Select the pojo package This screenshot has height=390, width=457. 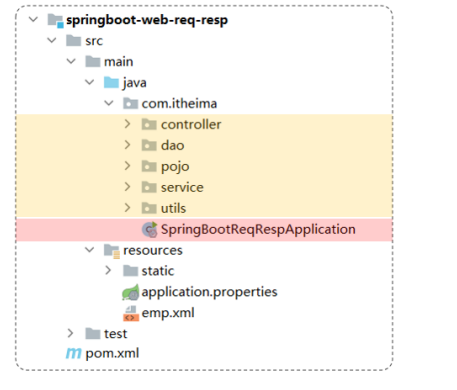tap(175, 167)
